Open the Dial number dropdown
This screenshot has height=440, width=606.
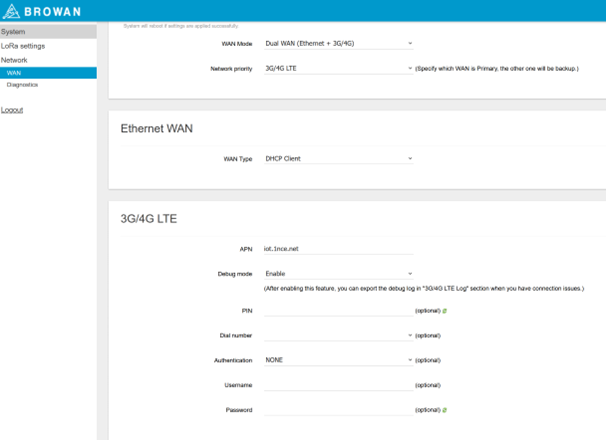click(x=339, y=336)
